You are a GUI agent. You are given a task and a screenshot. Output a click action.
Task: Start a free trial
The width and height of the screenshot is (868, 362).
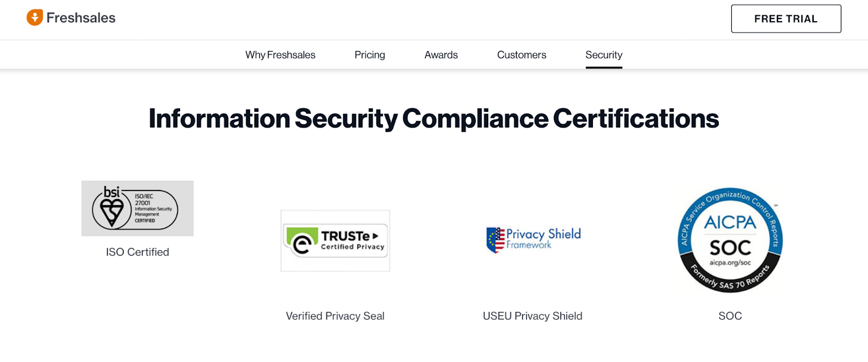[x=786, y=19]
